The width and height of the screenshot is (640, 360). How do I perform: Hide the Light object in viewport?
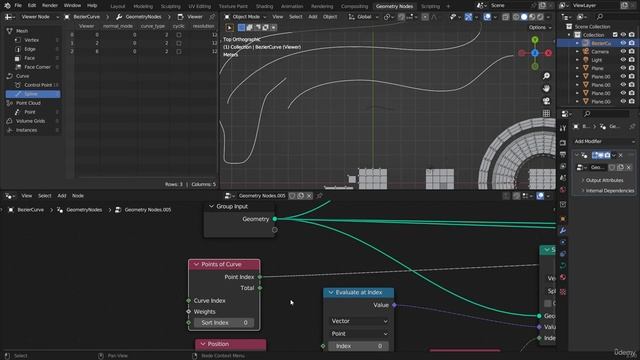pos(623,60)
